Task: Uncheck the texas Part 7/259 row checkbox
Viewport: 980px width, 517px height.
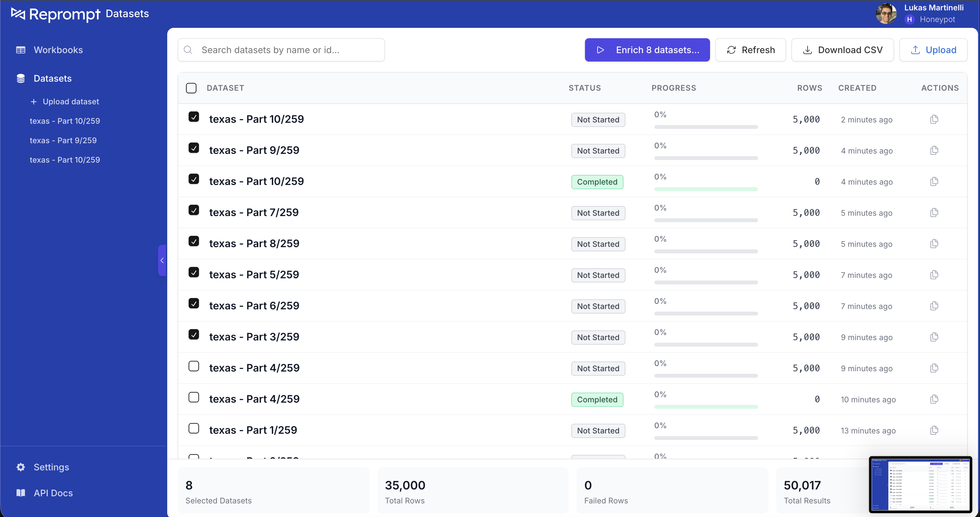Action: (x=194, y=210)
